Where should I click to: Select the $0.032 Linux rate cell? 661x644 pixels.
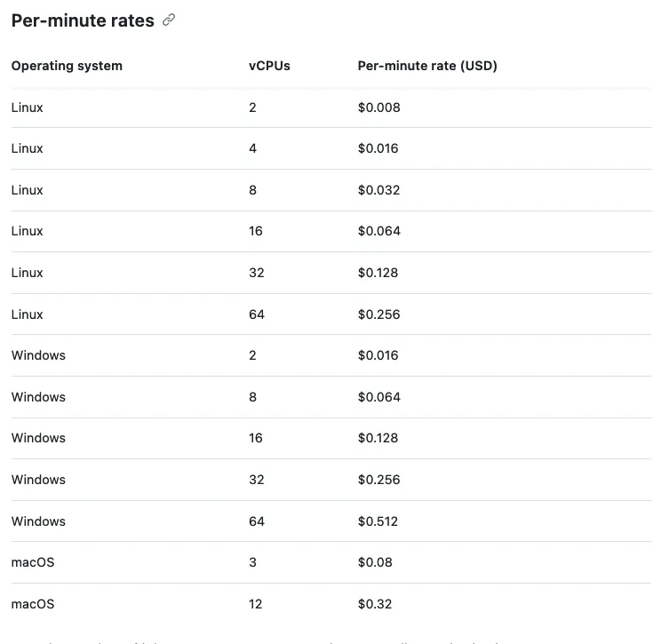(379, 190)
